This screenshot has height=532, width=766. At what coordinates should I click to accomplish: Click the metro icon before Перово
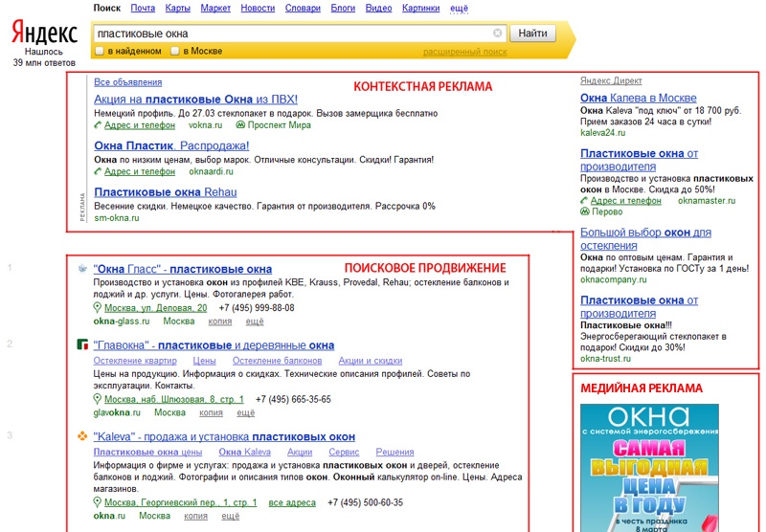(x=585, y=211)
